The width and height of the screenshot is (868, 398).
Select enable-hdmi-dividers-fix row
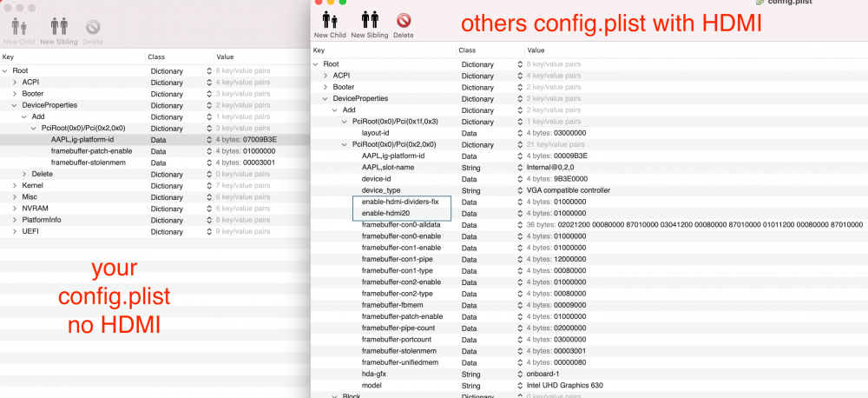click(x=589, y=202)
